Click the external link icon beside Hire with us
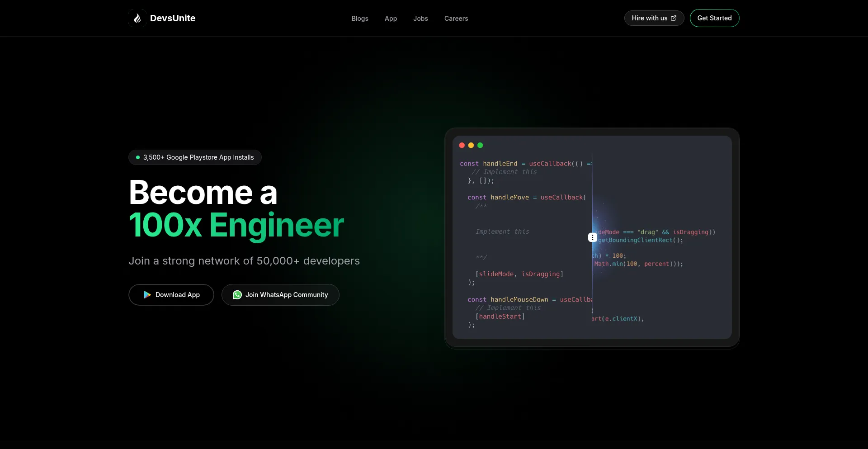Screen dimensions: 868x449 [674, 18]
